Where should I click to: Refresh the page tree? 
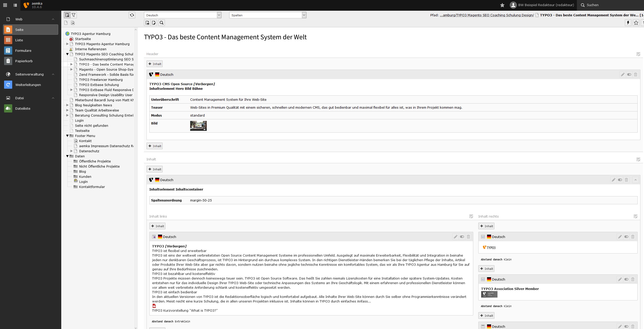[x=132, y=15]
